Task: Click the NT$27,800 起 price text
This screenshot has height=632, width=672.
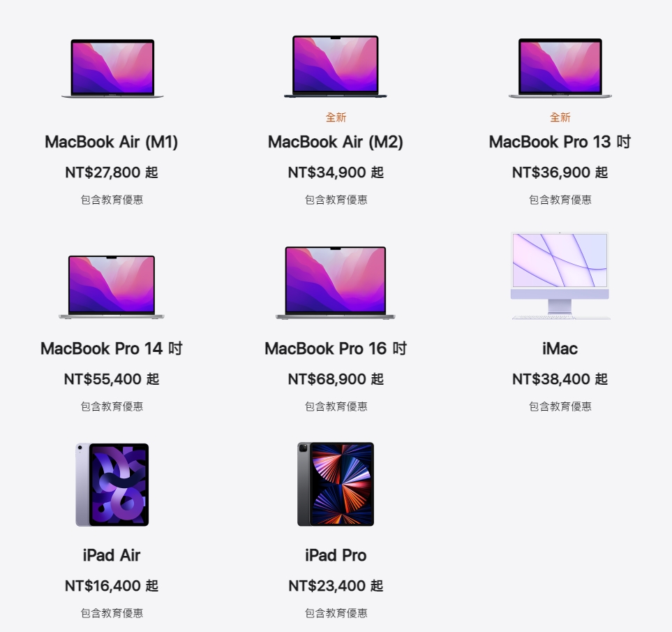Action: 112,172
